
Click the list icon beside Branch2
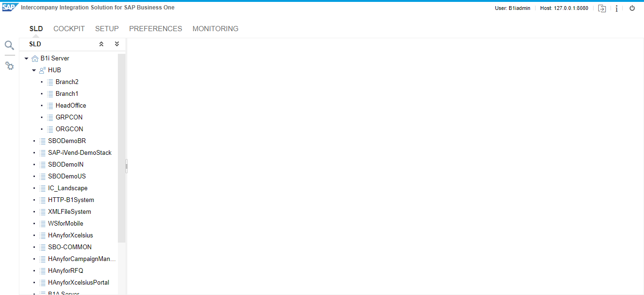coord(50,82)
